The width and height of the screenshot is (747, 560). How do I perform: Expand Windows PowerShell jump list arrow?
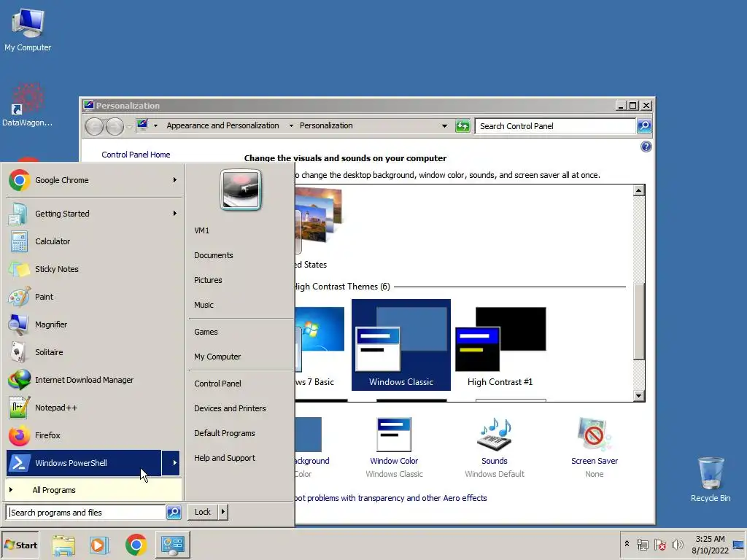(171, 463)
